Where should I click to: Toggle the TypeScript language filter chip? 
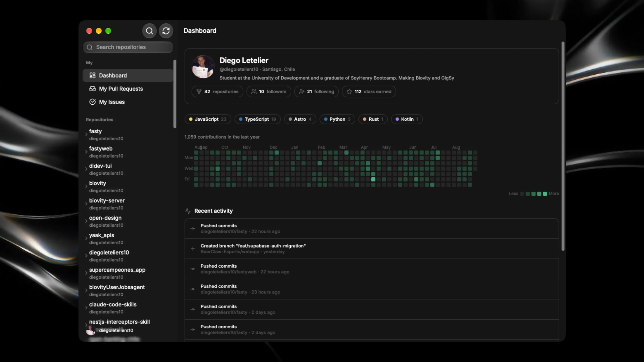click(258, 119)
